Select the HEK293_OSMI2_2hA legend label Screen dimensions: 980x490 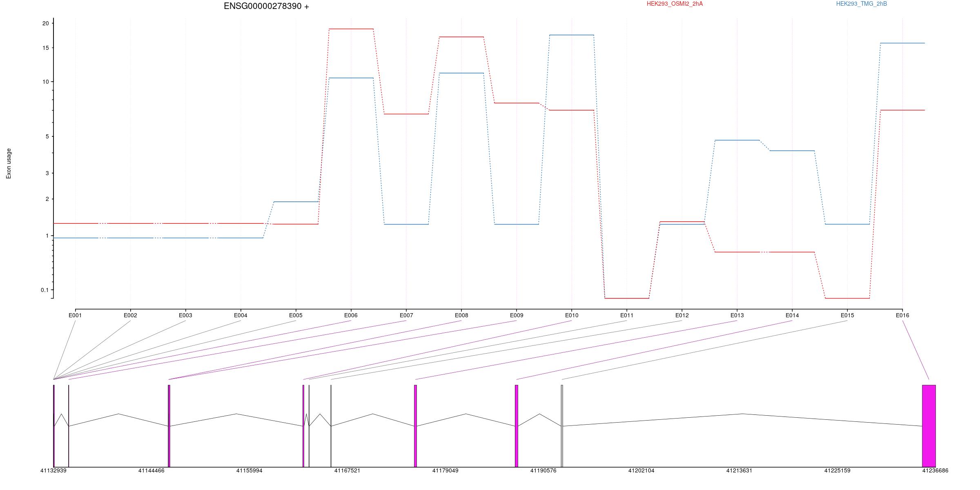[x=675, y=4]
